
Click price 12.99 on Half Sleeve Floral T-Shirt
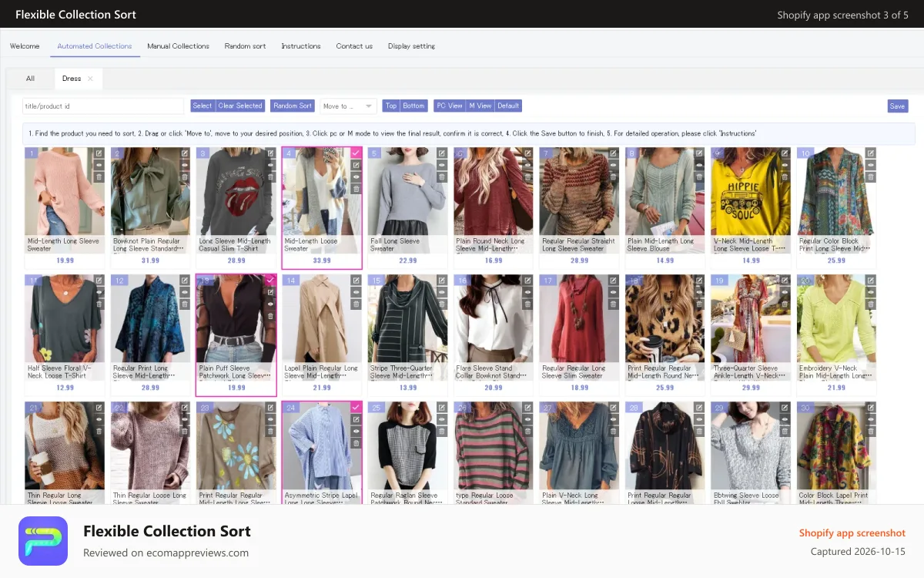[x=65, y=388]
